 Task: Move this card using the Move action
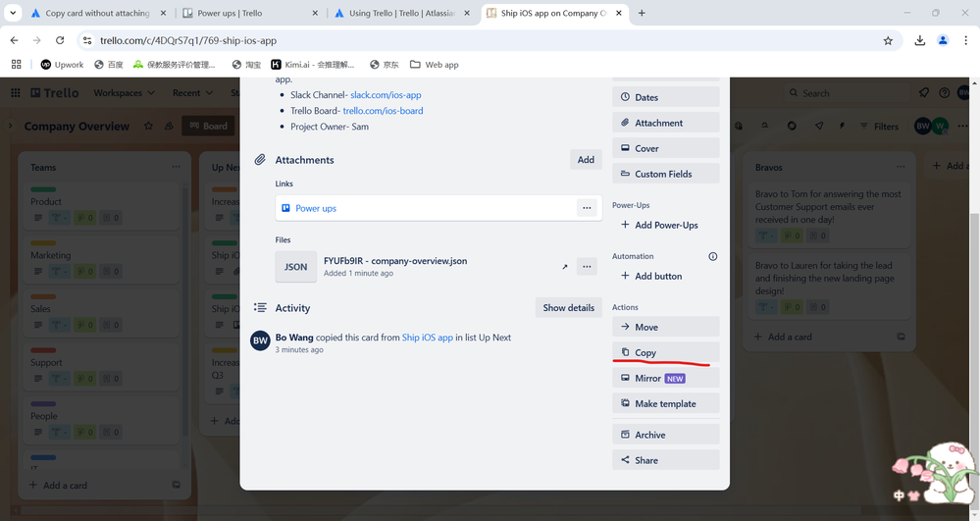click(x=666, y=327)
